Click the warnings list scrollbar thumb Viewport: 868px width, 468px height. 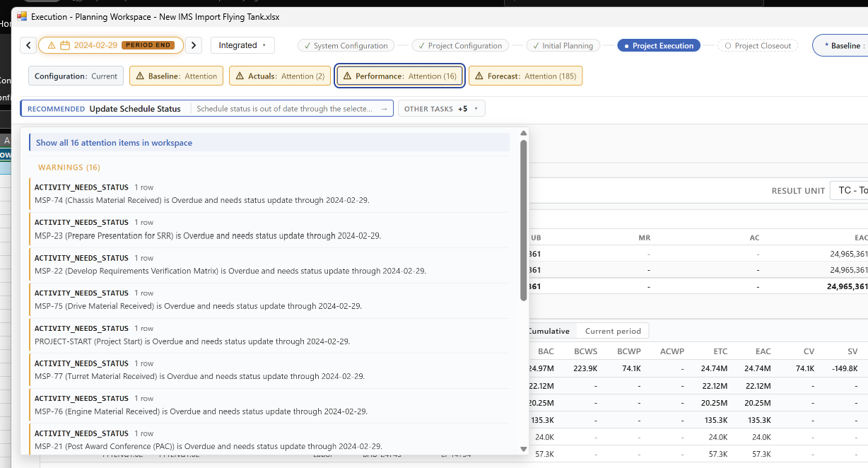point(524,220)
